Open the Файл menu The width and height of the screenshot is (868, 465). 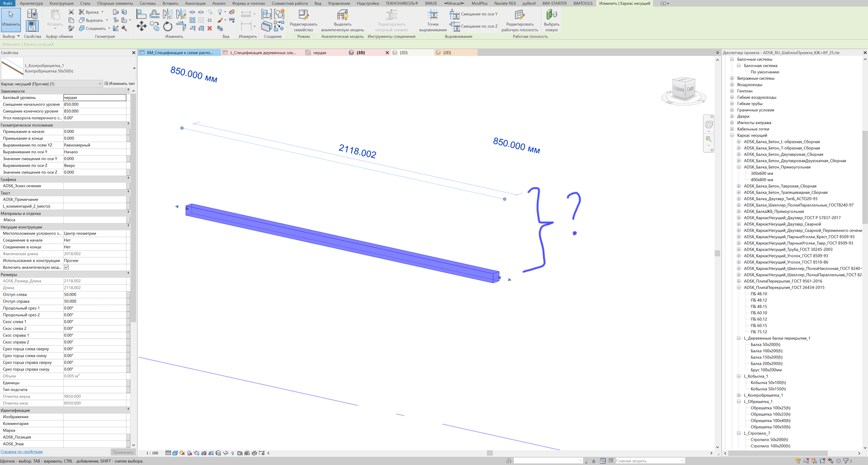pos(8,3)
